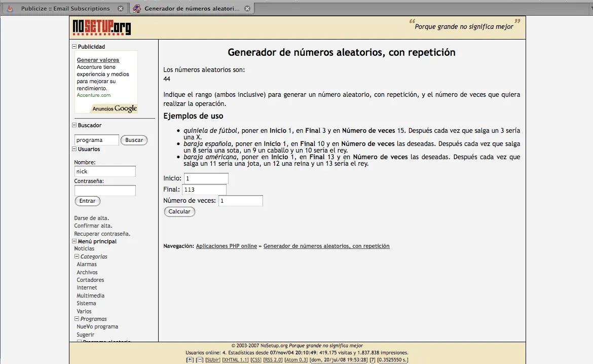Open the Cortadores category
The image size is (593, 364).
pyautogui.click(x=90, y=280)
